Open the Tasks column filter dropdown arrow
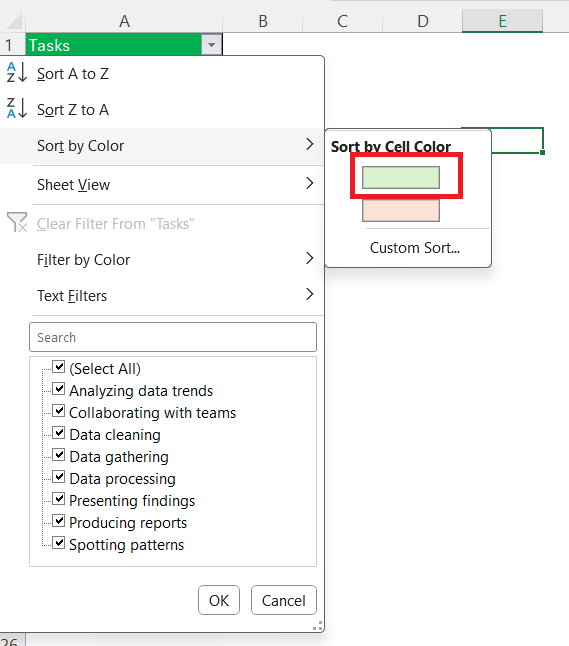The image size is (569, 646). pos(211,44)
